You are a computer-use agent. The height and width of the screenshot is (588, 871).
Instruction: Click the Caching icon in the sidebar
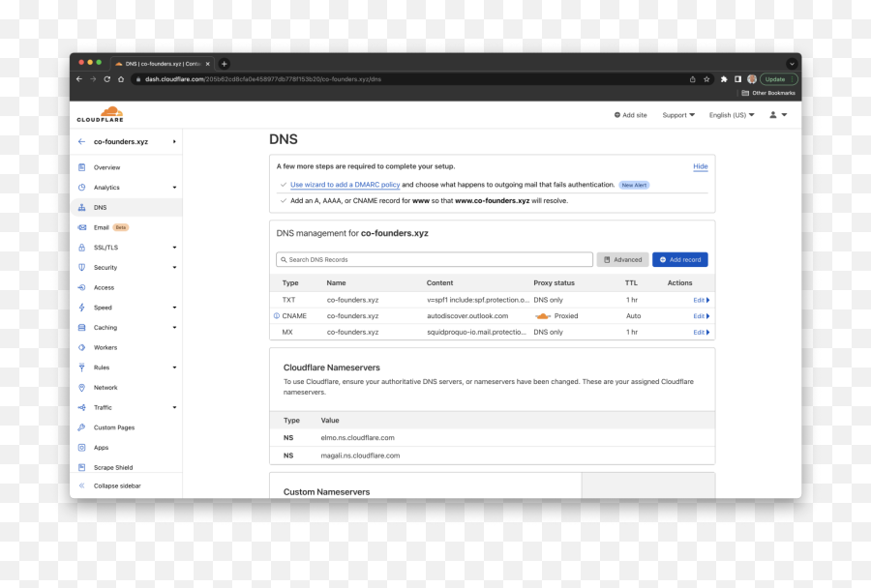[x=81, y=327]
